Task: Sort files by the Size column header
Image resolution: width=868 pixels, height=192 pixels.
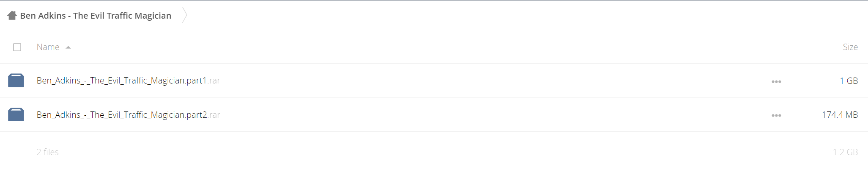Action: pos(850,47)
